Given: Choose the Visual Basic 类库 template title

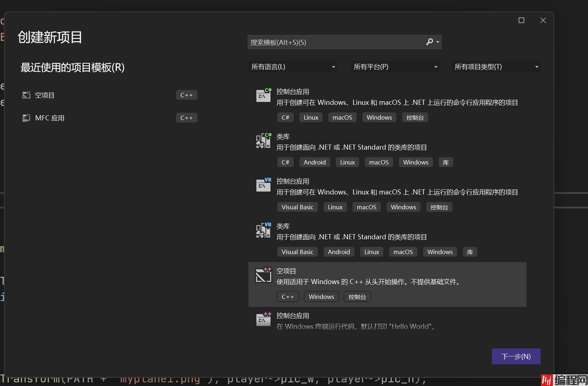Looking at the screenshot, I should (x=283, y=226).
